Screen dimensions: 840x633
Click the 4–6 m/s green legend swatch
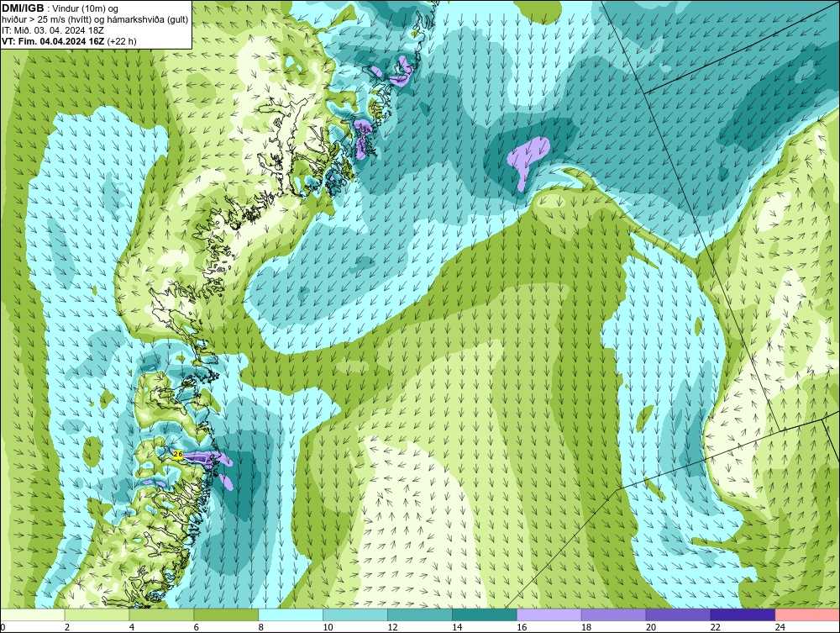161,615
